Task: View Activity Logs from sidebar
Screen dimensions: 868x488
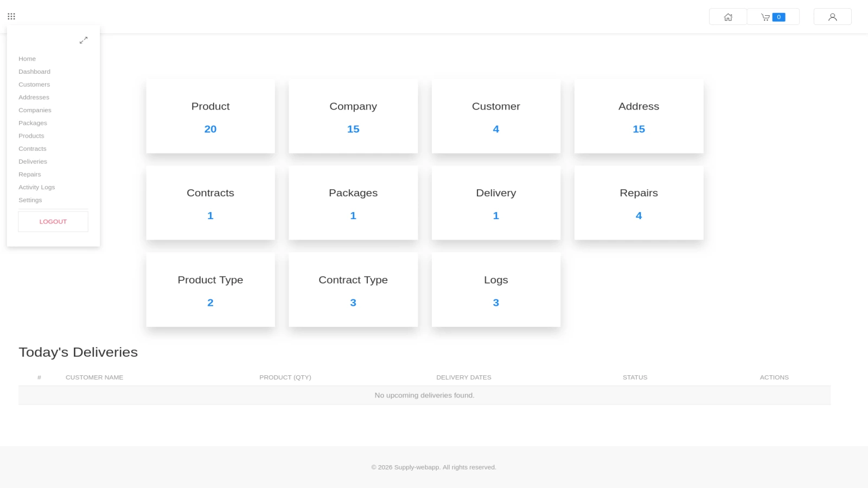Action: point(37,187)
